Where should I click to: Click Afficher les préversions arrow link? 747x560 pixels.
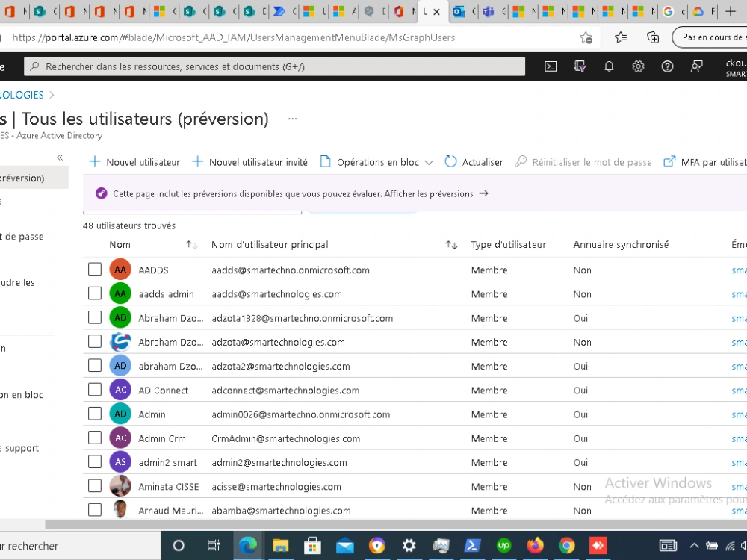[x=483, y=193]
